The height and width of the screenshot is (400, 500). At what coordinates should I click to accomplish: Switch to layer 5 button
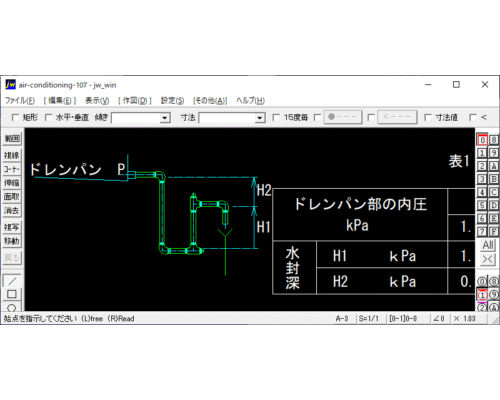pos(482,205)
